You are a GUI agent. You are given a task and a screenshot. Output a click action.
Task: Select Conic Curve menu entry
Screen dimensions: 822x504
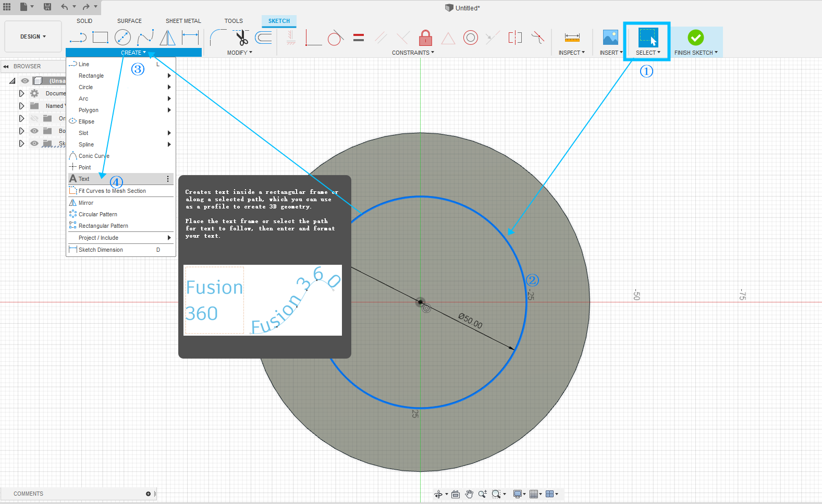[x=121, y=156]
